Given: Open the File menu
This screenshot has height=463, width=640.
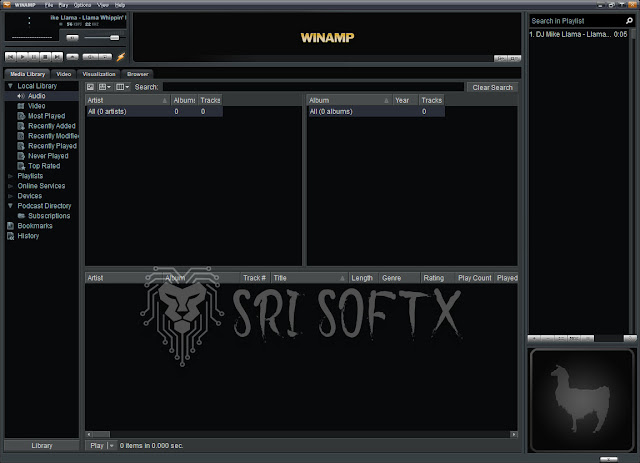Looking at the screenshot, I should point(49,5).
